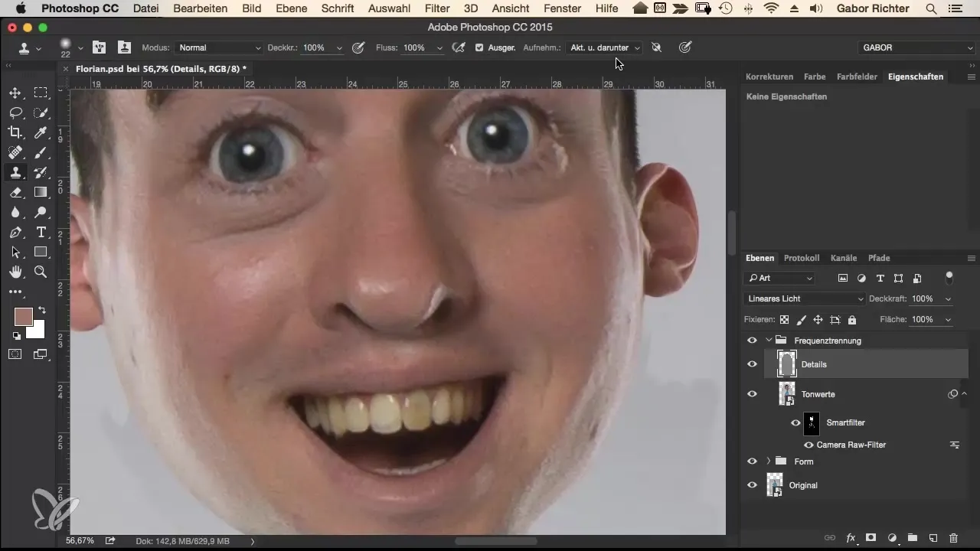The image size is (980, 551).
Task: Open the Aufnehm. sample dropdown
Action: [x=603, y=47]
